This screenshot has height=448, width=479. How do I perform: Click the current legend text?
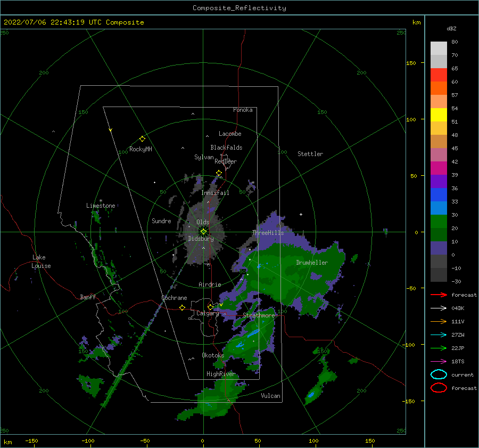463,374
